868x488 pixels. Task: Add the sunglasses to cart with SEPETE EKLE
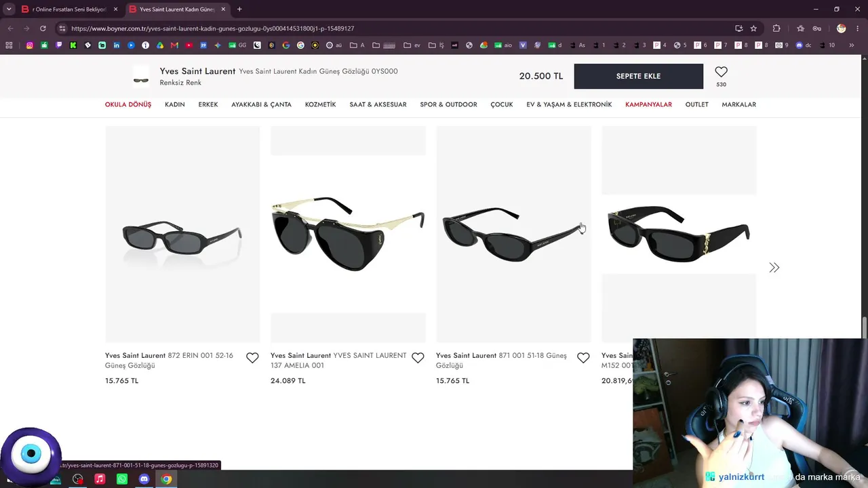638,76
